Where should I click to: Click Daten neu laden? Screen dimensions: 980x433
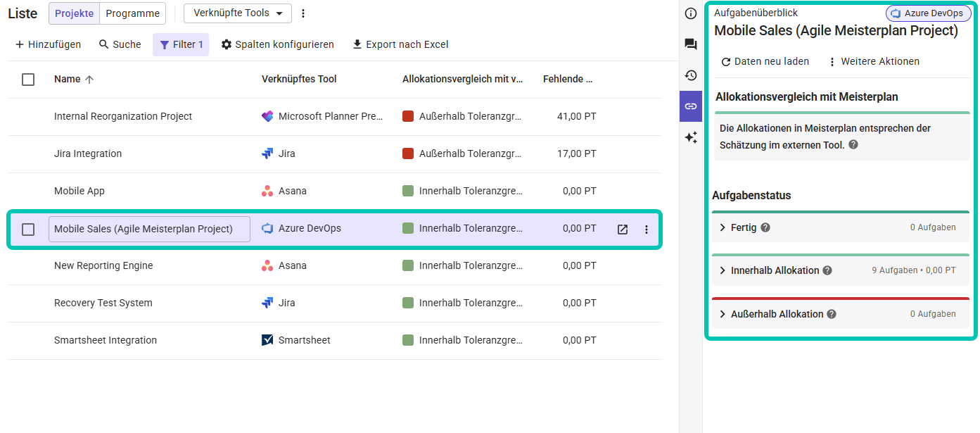(765, 61)
